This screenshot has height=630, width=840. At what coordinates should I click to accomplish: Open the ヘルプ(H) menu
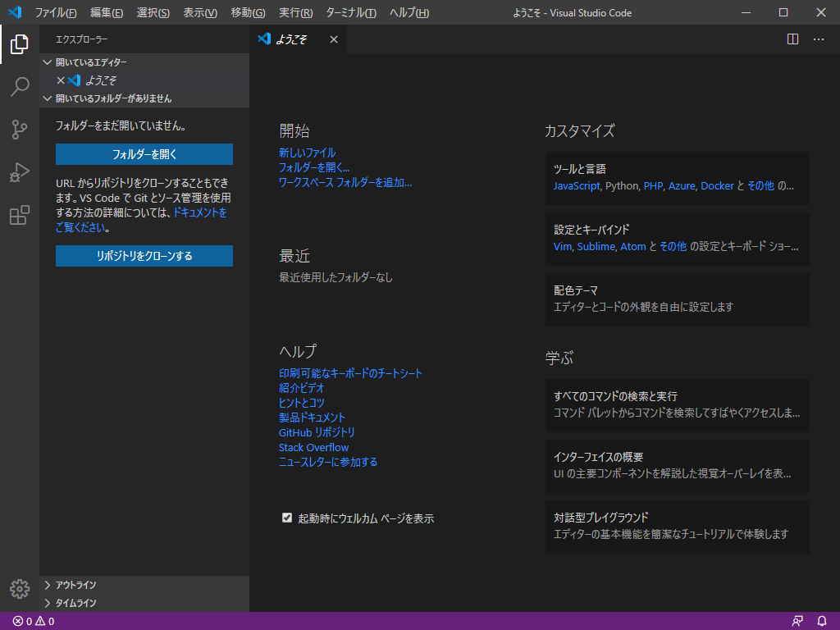point(409,12)
